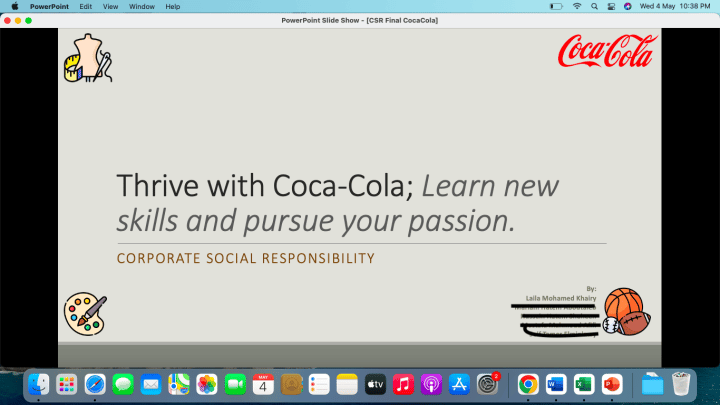The image size is (720, 405).
Task: Open System Preferences from the dock
Action: pyautogui.click(x=488, y=383)
